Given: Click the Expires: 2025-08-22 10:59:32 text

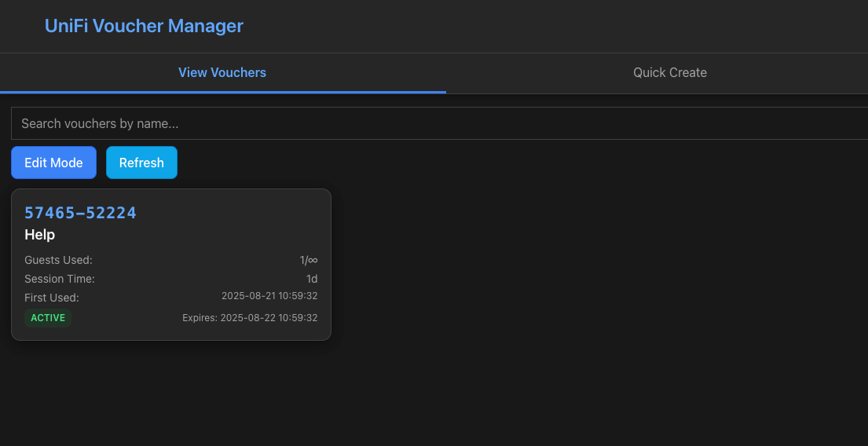Looking at the screenshot, I should pyautogui.click(x=251, y=318).
